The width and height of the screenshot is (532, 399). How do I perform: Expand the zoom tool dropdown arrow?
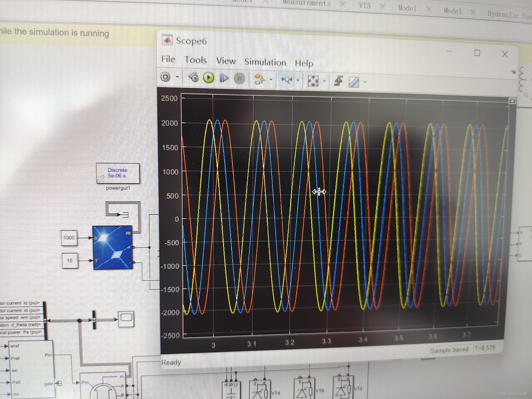pyautogui.click(x=298, y=80)
